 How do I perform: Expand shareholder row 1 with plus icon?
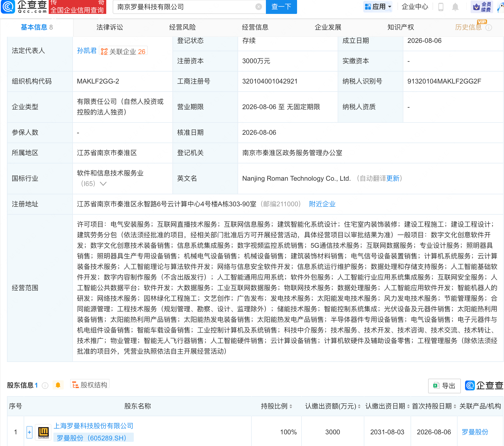(29, 432)
